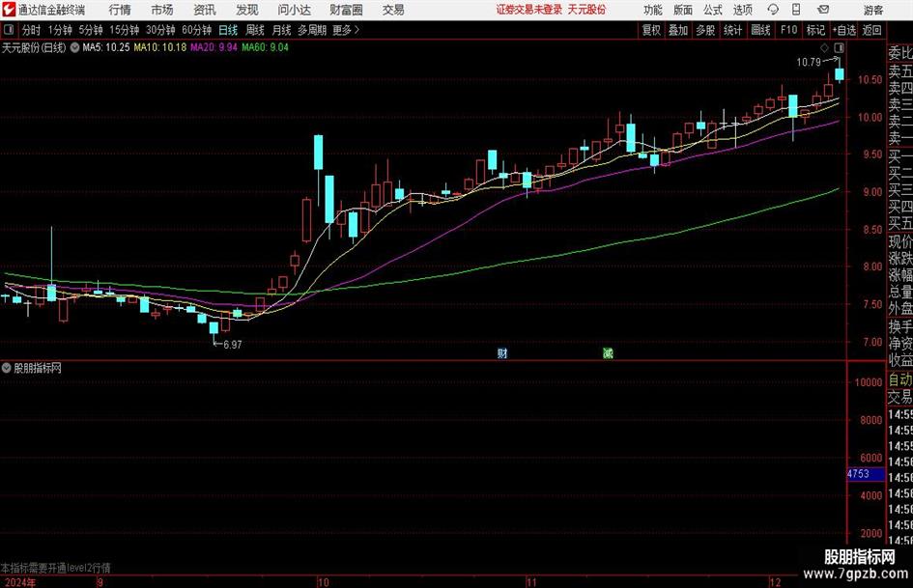913x588 pixels.
Task: Switch to the 5分钟 period
Action: click(91, 30)
